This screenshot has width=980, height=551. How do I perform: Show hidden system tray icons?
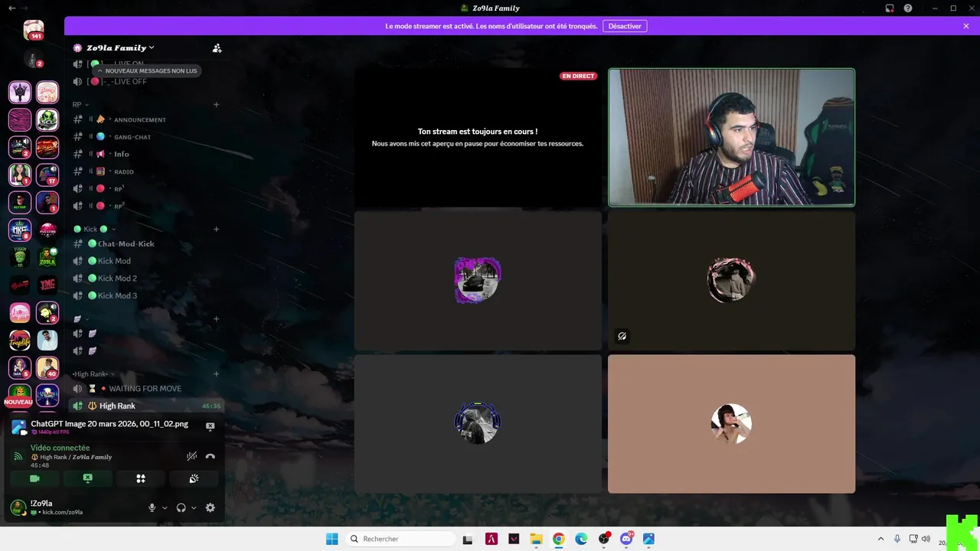click(880, 539)
